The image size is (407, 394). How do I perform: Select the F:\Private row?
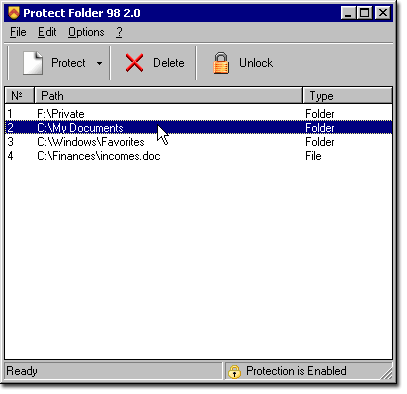coord(199,114)
